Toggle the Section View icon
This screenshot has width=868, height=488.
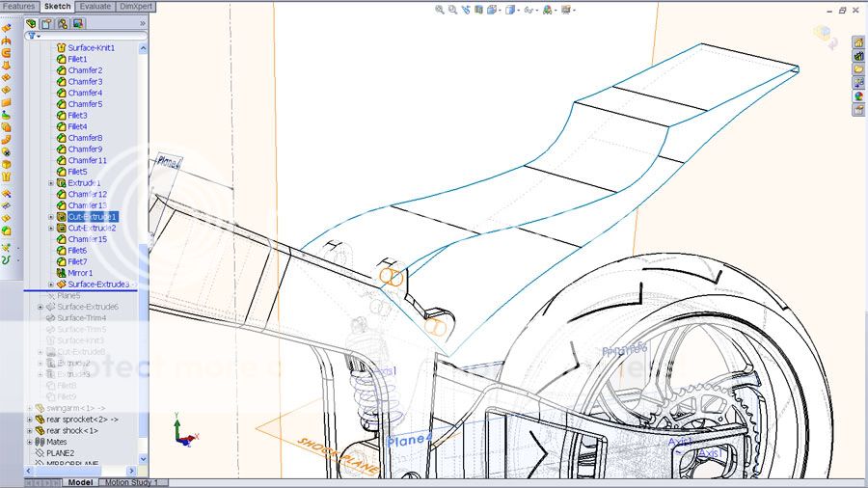478,10
